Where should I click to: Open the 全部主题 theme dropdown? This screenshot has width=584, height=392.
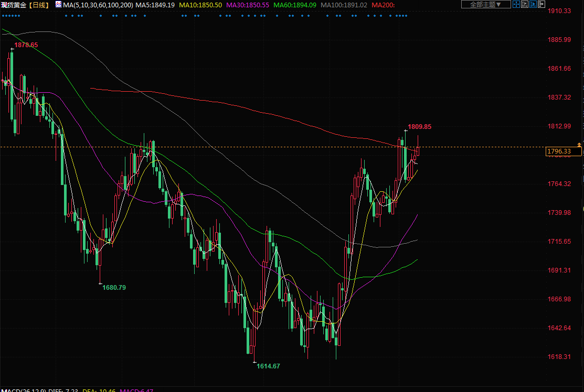(485, 5)
